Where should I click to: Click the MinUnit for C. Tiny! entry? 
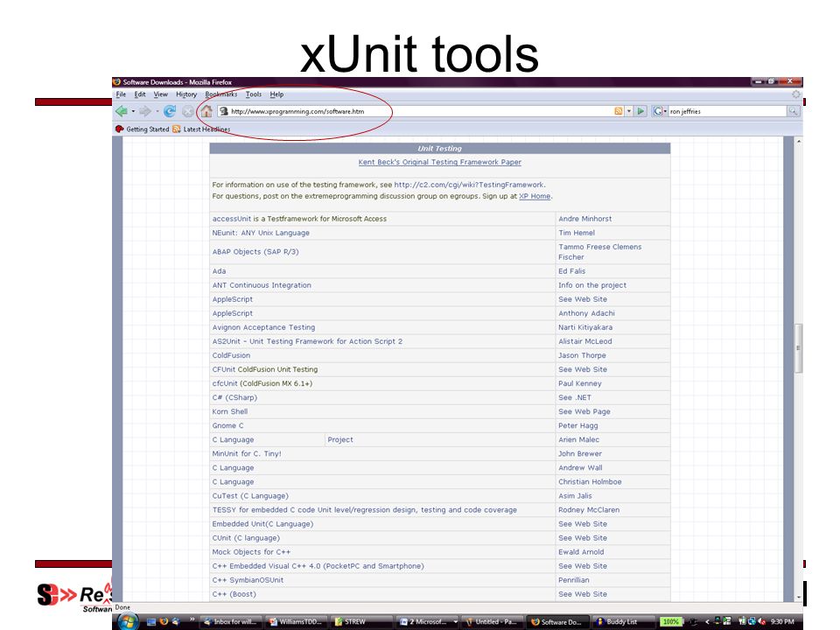pos(247,454)
